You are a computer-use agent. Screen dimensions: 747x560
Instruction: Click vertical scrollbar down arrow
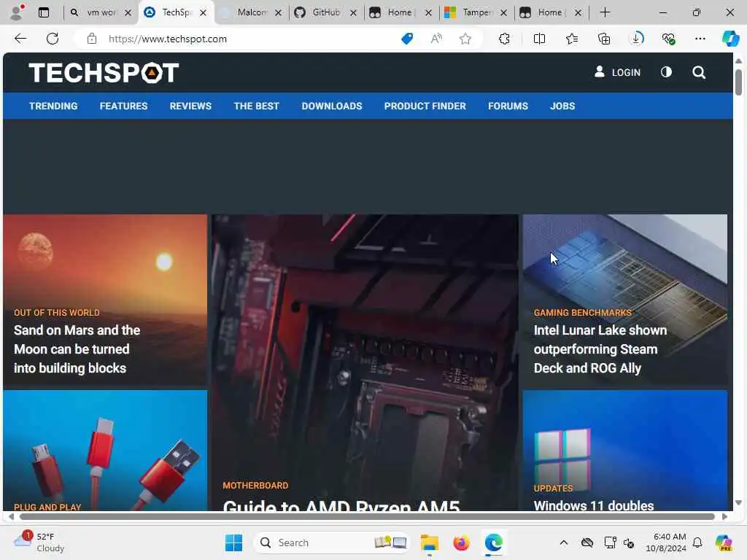click(738, 502)
